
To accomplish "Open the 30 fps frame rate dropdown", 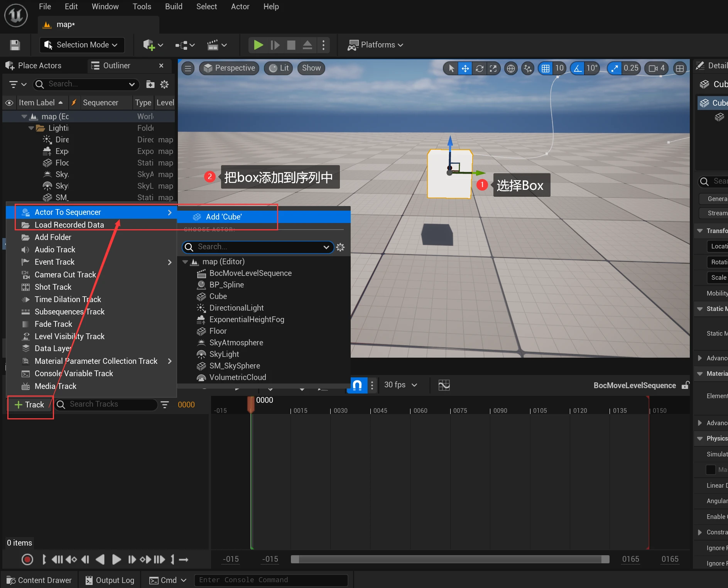I will pyautogui.click(x=400, y=385).
